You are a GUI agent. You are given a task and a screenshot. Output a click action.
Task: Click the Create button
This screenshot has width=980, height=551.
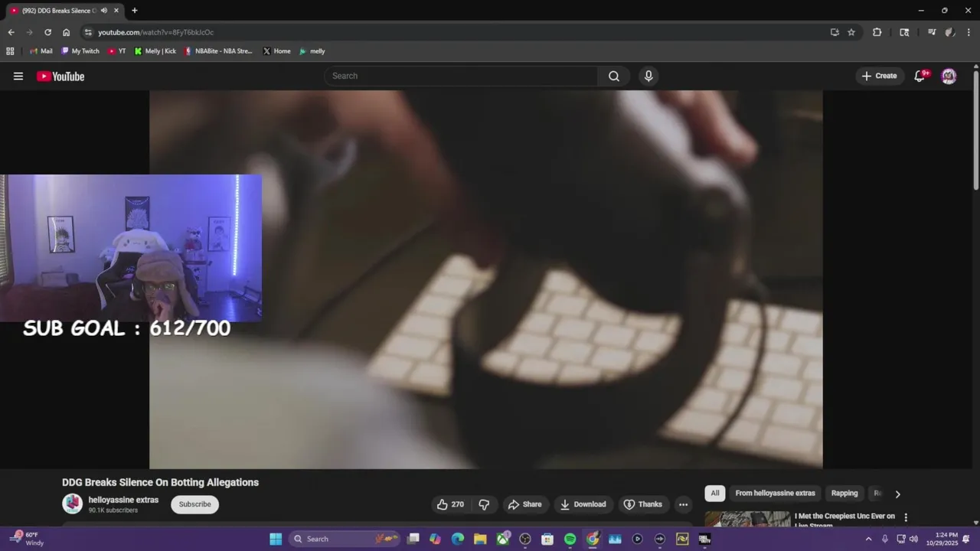(879, 76)
